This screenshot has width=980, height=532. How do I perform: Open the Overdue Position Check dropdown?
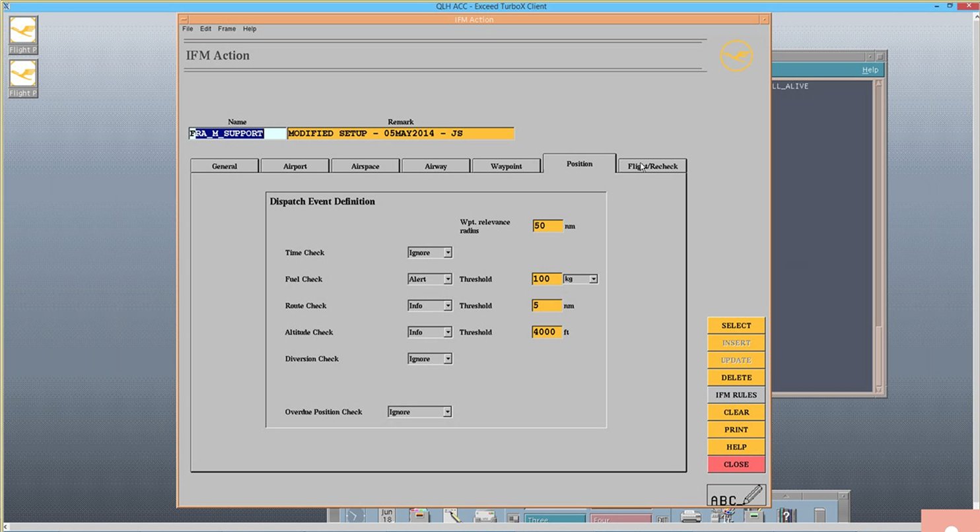pos(419,412)
